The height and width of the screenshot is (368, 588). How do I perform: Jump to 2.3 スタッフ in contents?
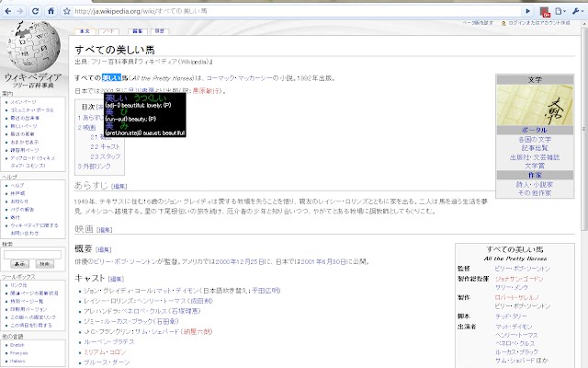click(x=106, y=156)
